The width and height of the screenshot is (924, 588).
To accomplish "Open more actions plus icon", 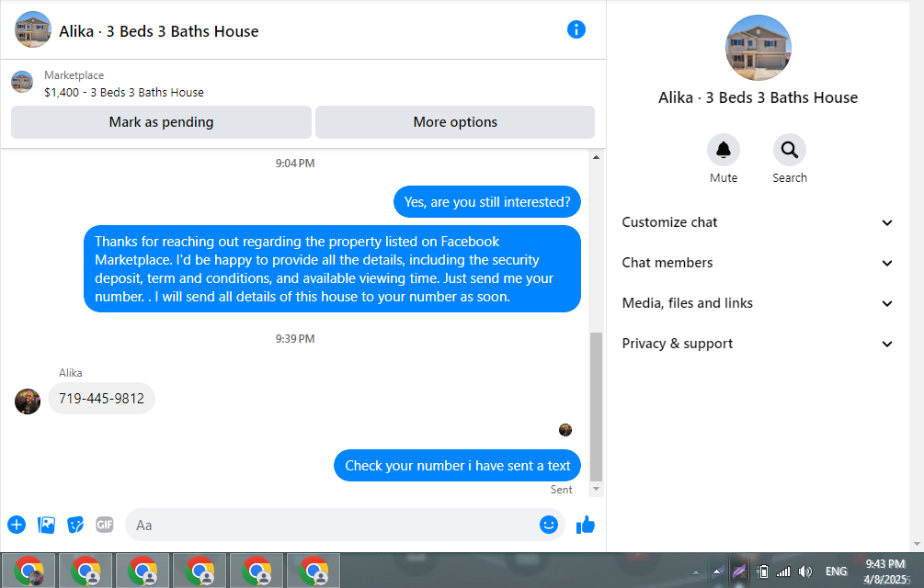I will tap(17, 525).
